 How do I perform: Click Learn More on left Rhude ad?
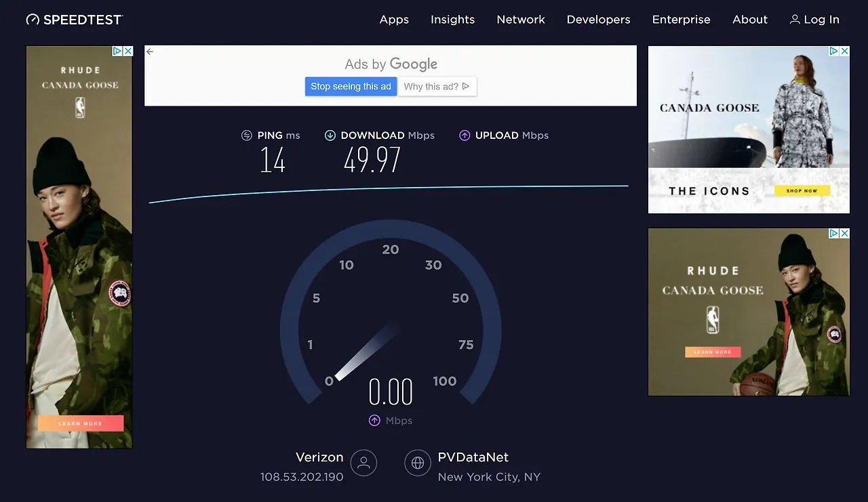click(80, 423)
